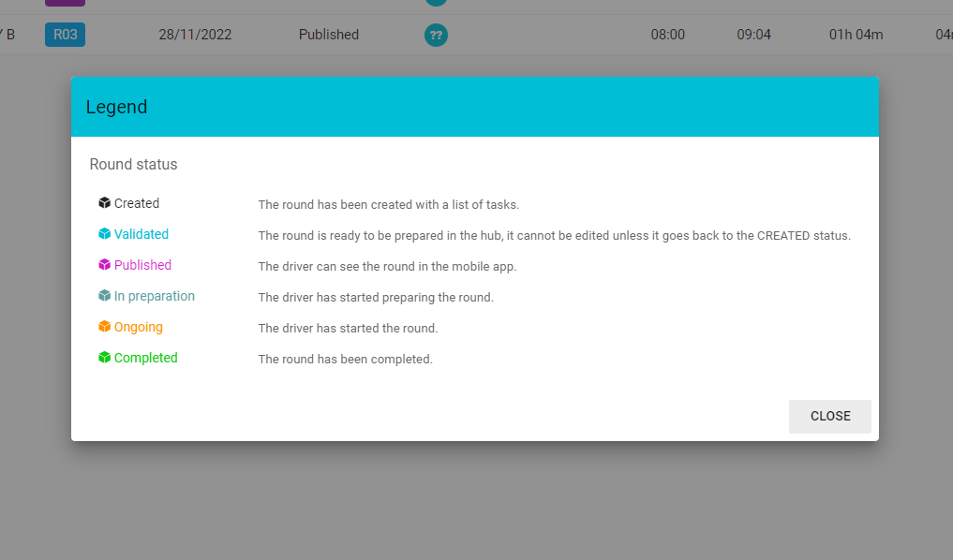Select the blue R03 round badge
953x560 pixels.
(65, 35)
